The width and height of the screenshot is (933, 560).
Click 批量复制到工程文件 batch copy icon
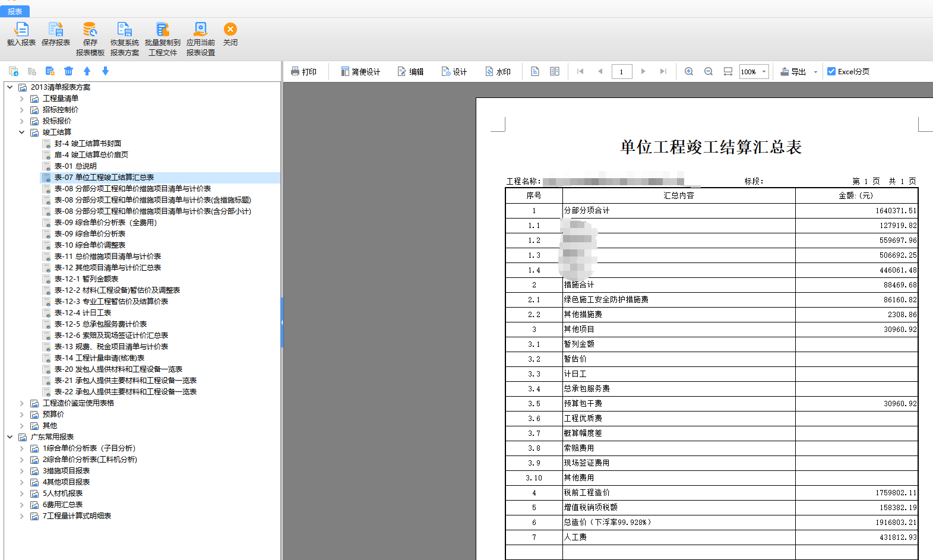[162, 29]
